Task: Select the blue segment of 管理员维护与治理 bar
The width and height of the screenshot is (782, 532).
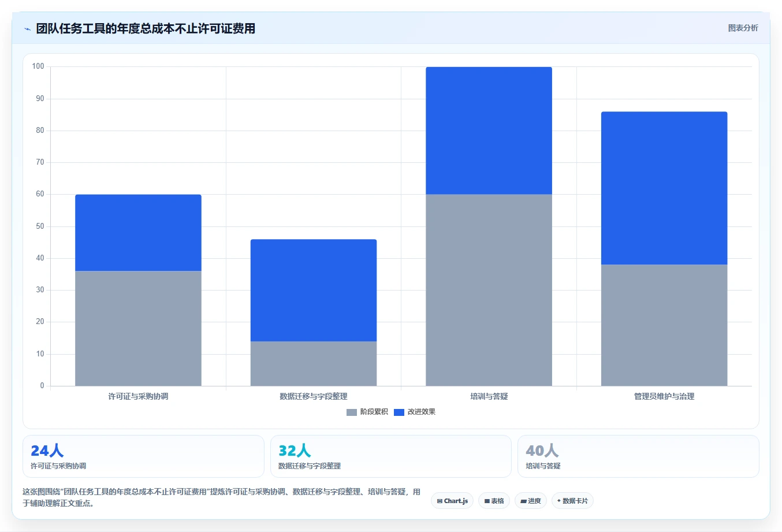Action: point(664,188)
